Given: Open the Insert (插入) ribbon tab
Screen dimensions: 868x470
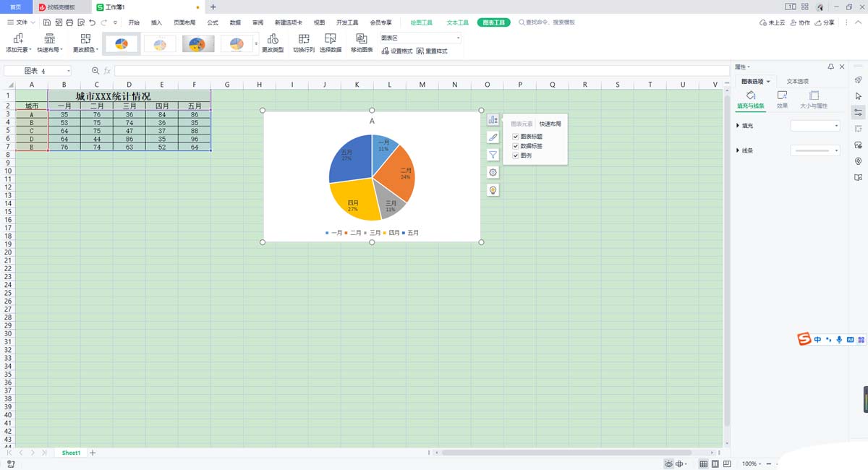Looking at the screenshot, I should pyautogui.click(x=156, y=22).
